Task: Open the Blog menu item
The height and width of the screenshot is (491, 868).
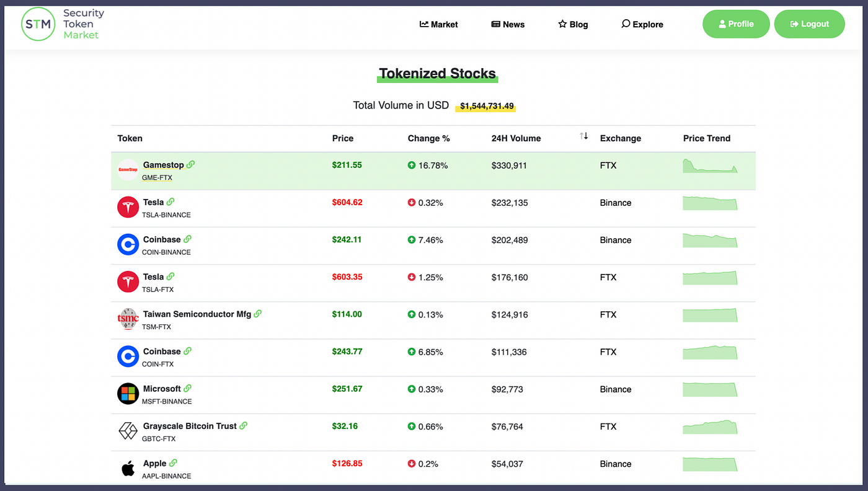Action: 573,24
